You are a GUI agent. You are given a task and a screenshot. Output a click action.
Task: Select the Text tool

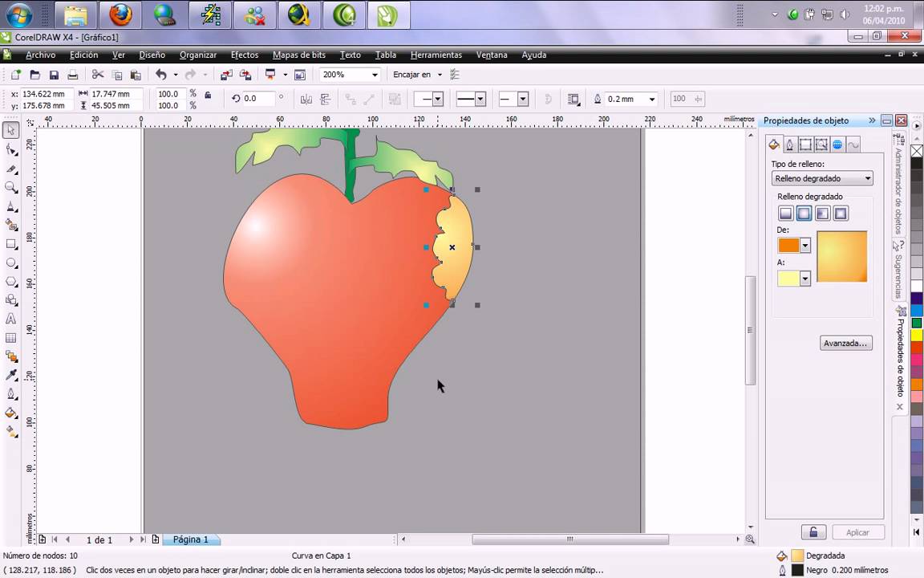point(11,319)
